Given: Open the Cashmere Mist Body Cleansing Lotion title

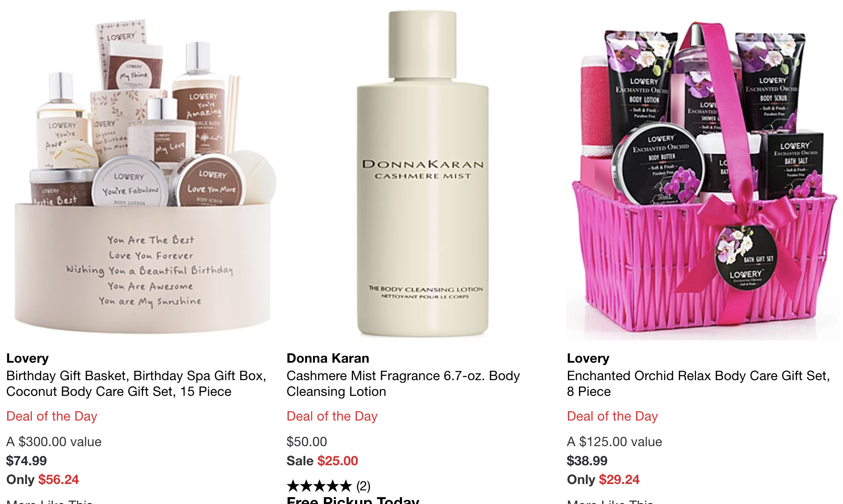Looking at the screenshot, I should [x=403, y=384].
